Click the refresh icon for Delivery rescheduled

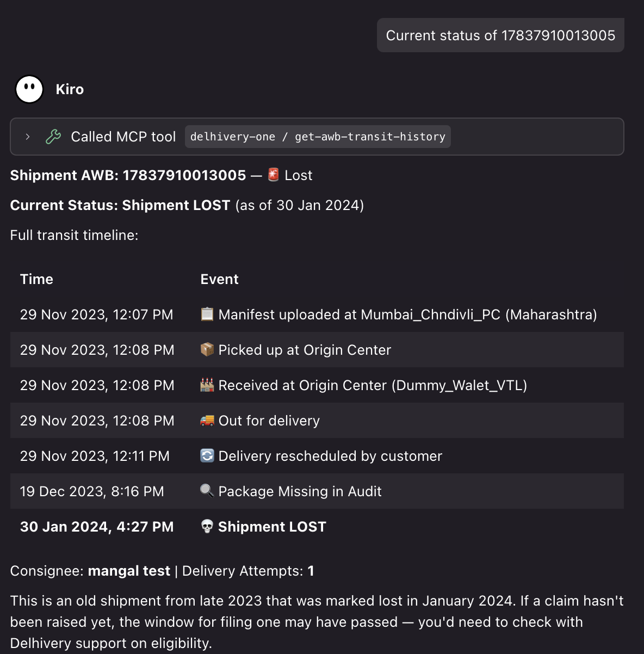207,455
